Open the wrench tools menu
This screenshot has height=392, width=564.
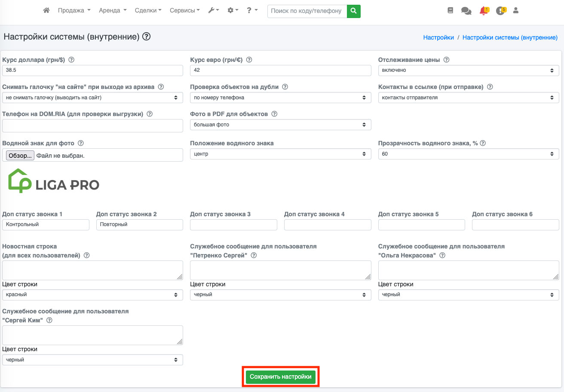tap(214, 11)
